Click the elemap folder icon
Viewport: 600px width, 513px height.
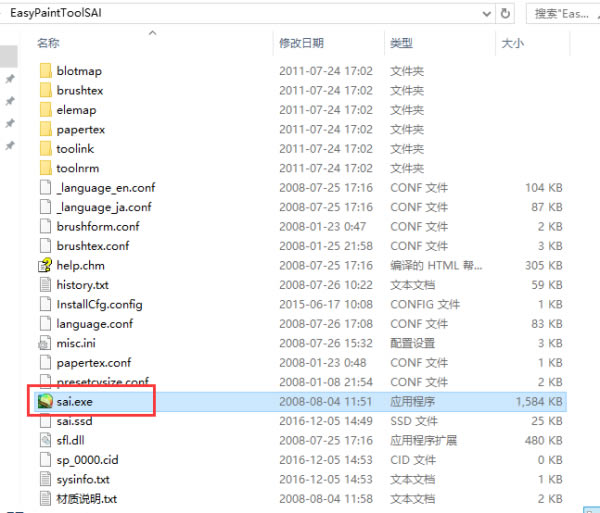pos(46,110)
